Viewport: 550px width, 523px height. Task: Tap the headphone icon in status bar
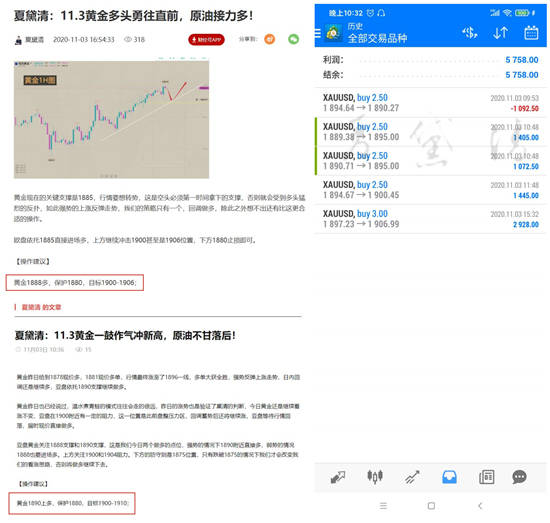click(x=381, y=13)
